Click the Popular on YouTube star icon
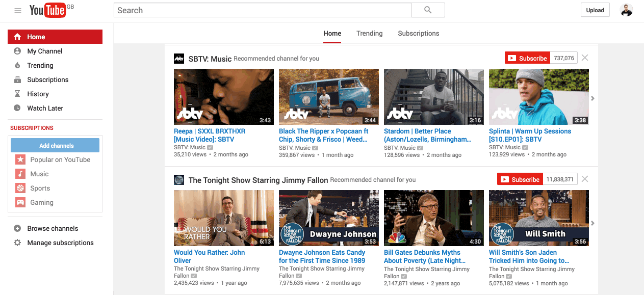The height and width of the screenshot is (295, 644). coord(20,159)
